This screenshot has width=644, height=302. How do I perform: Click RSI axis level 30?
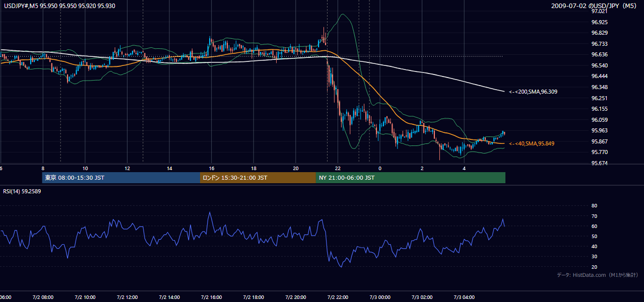click(x=595, y=257)
